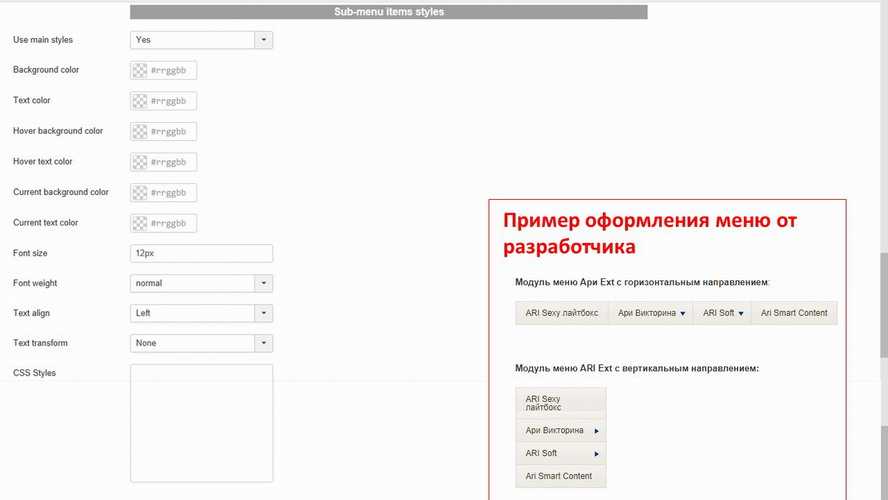The height and width of the screenshot is (500, 888).
Task: Click the Hover text color swatch
Action: (140, 162)
